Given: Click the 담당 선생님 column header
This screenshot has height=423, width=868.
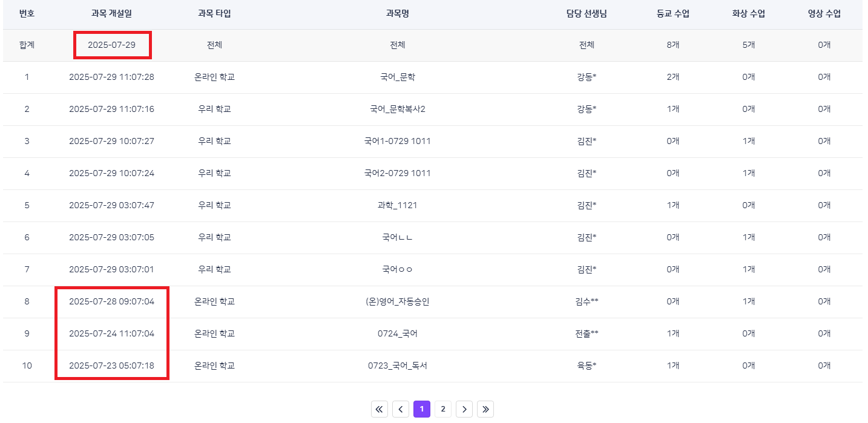Looking at the screenshot, I should (x=586, y=13).
